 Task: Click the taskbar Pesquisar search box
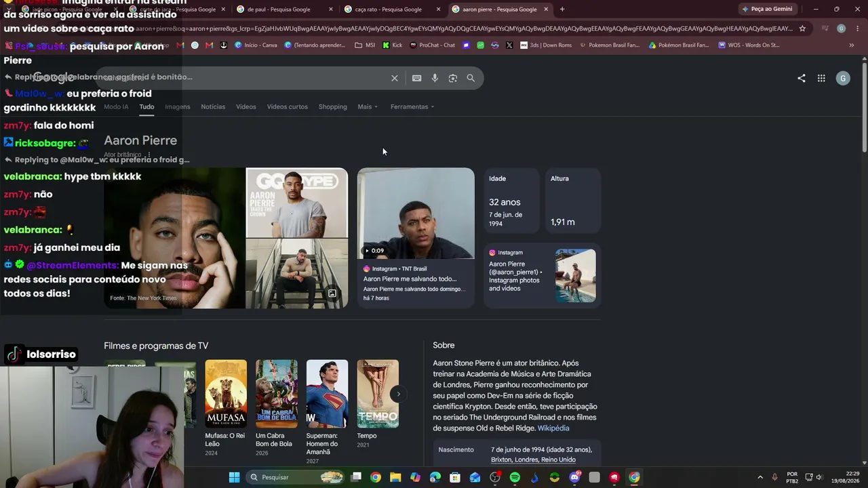coord(296,477)
